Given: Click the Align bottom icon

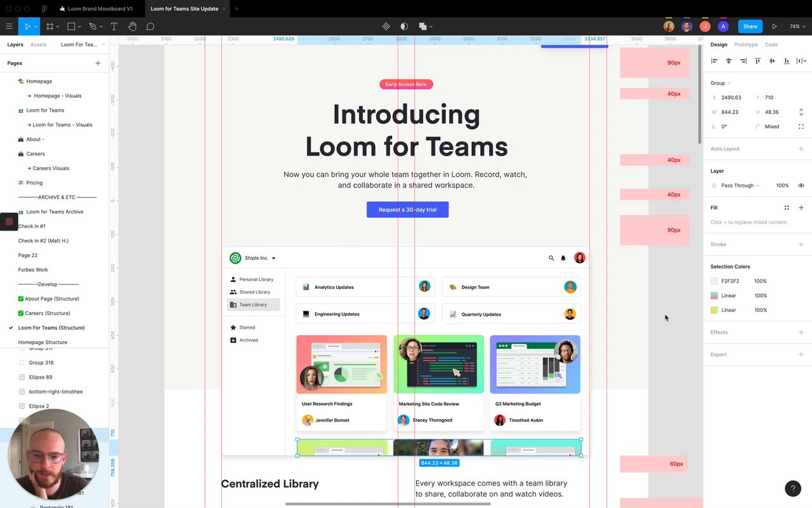Looking at the screenshot, I should click(x=787, y=61).
